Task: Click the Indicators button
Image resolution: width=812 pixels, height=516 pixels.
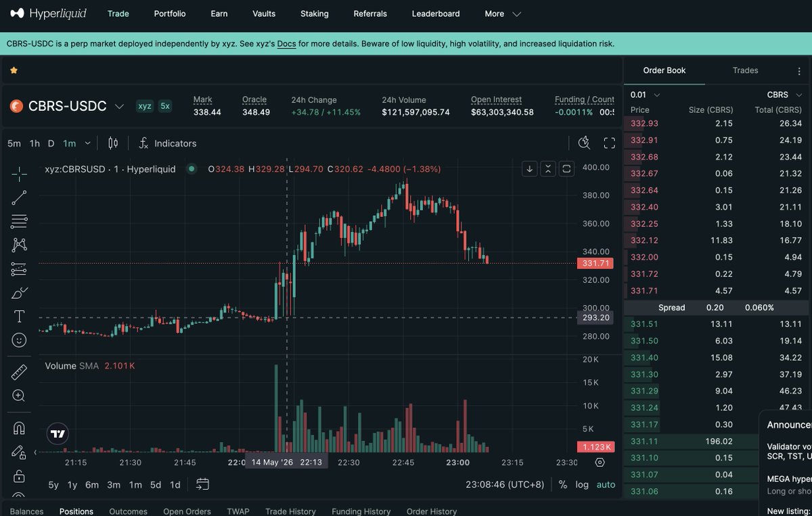Action: tap(167, 143)
